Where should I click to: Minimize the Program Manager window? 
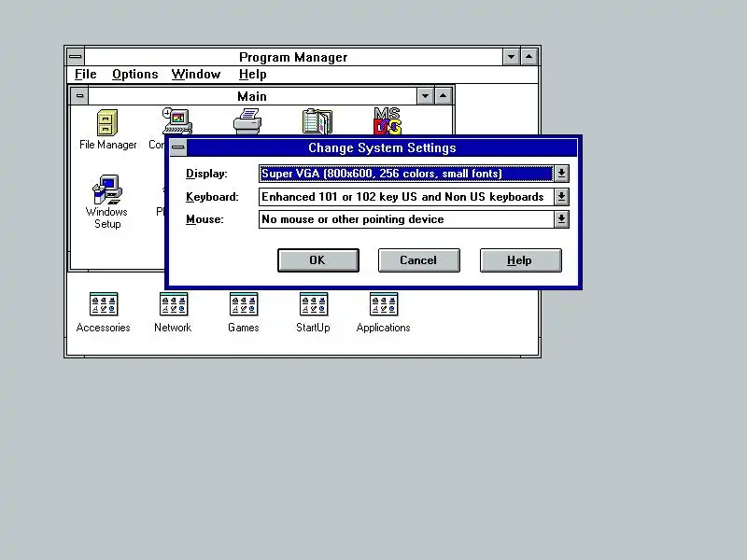[x=511, y=57]
